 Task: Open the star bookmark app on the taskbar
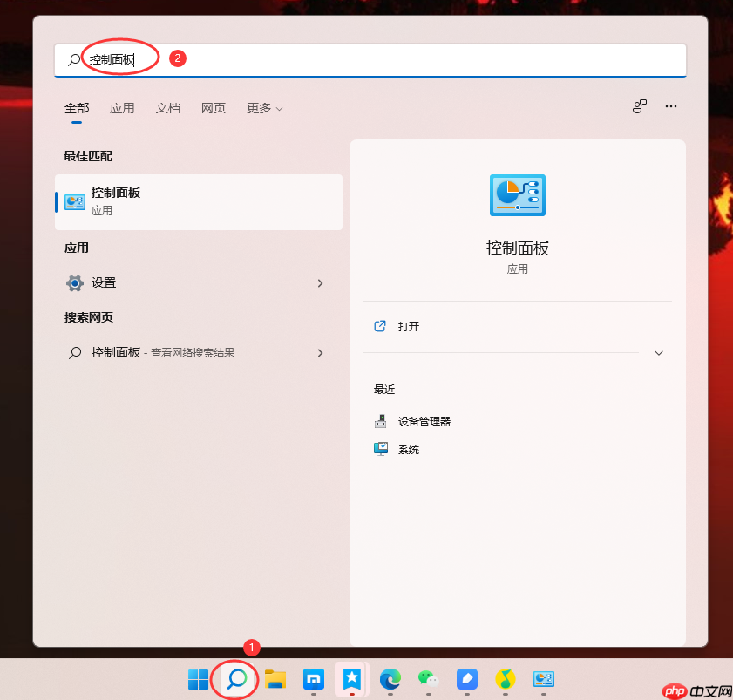pyautogui.click(x=352, y=679)
